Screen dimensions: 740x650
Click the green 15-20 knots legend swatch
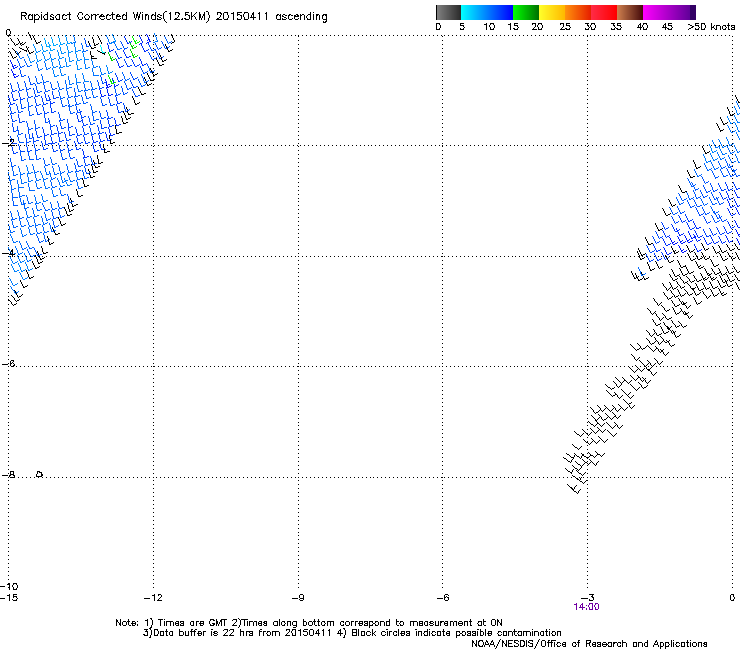pos(526,12)
